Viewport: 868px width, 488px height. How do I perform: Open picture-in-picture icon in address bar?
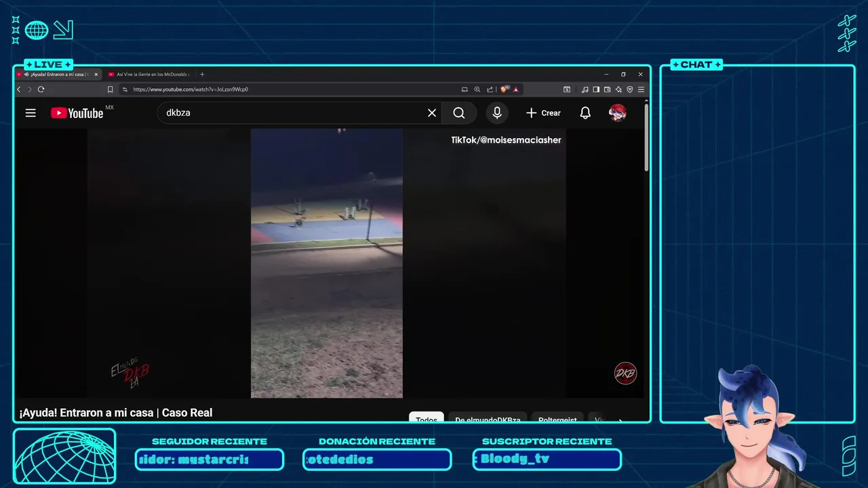point(465,89)
